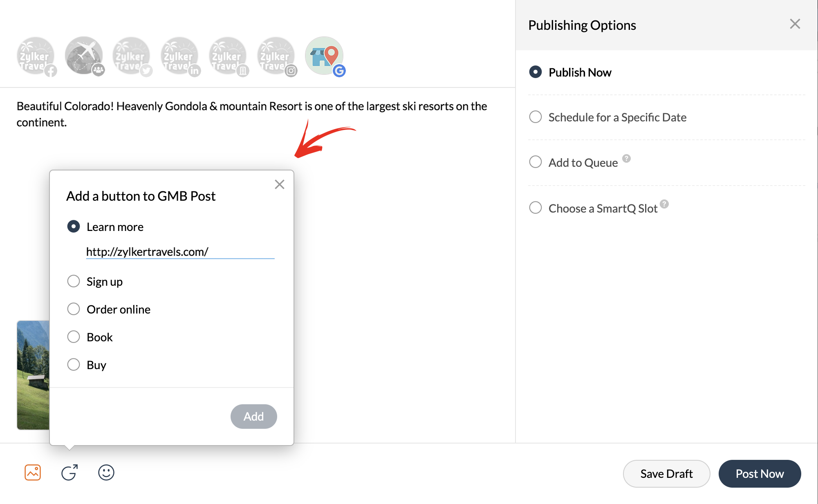Viewport: 818px width, 504px height.
Task: Click the Add button in GMB popup
Action: (253, 417)
